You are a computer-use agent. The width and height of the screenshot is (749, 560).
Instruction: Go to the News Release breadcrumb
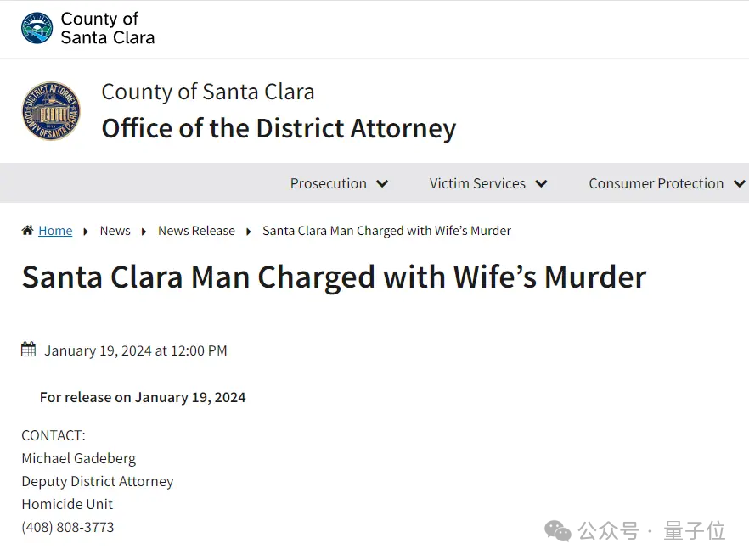196,231
